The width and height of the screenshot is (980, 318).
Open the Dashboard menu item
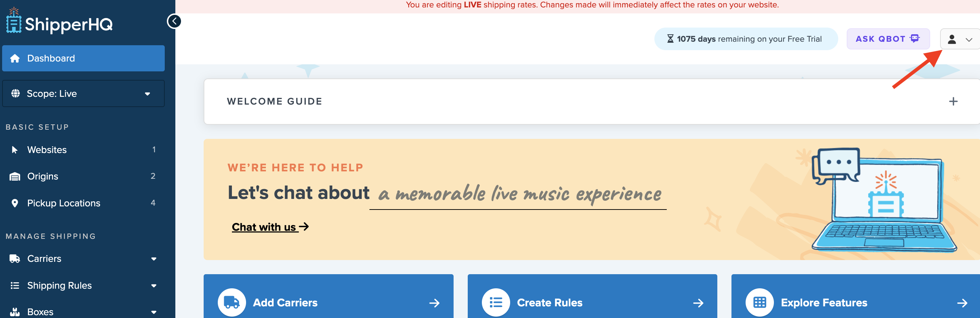(x=83, y=58)
